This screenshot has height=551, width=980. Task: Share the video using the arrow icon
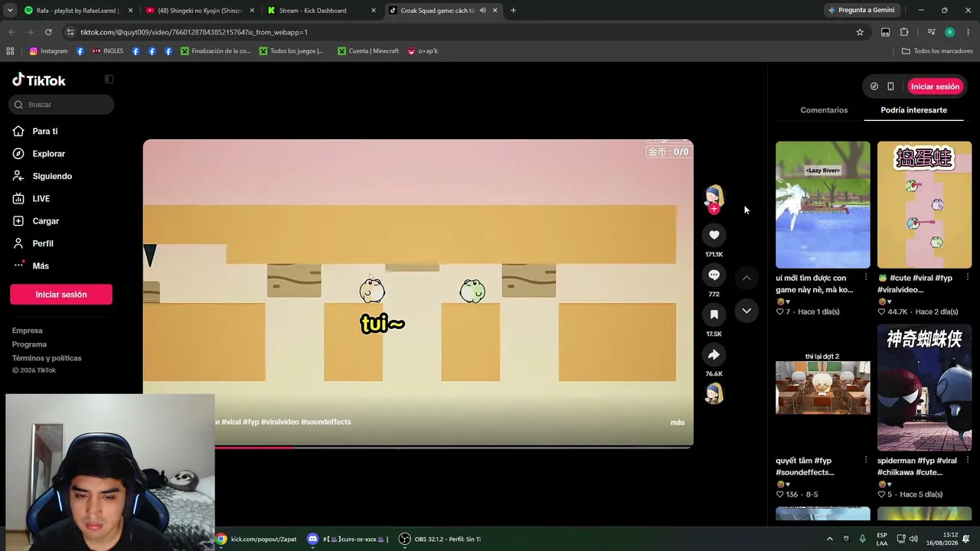714,354
